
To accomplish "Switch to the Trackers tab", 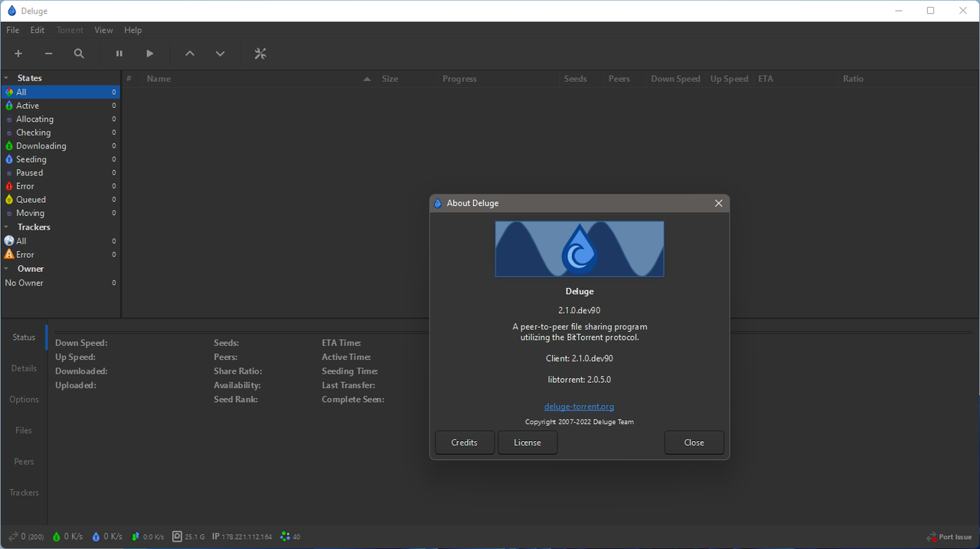I will 24,492.
